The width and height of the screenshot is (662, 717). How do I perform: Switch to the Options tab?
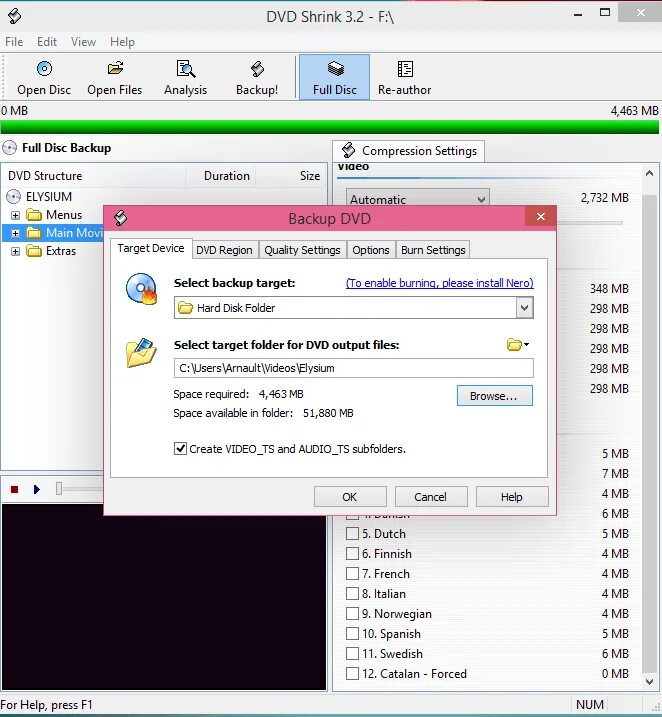(371, 250)
